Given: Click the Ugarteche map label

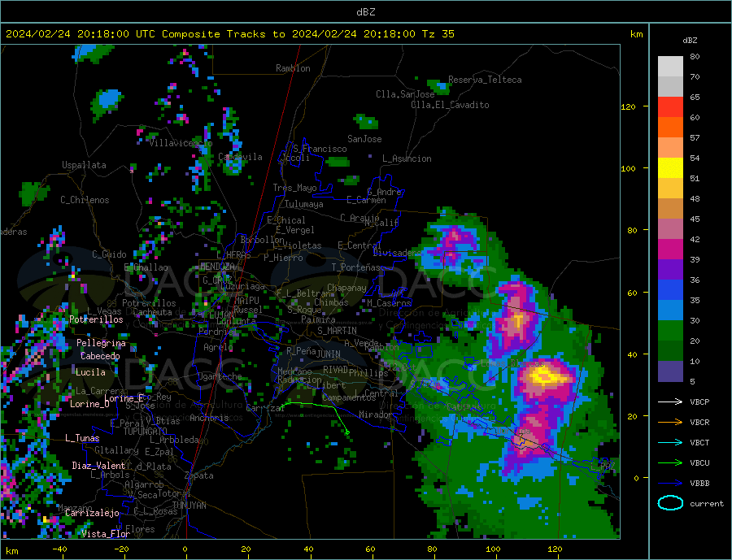Looking at the screenshot, I should pos(220,376).
